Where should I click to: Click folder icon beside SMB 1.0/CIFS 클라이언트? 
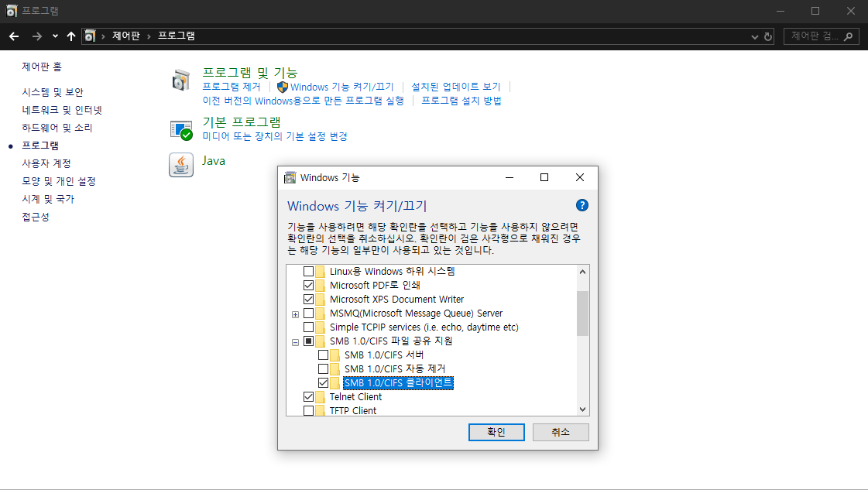tap(335, 382)
